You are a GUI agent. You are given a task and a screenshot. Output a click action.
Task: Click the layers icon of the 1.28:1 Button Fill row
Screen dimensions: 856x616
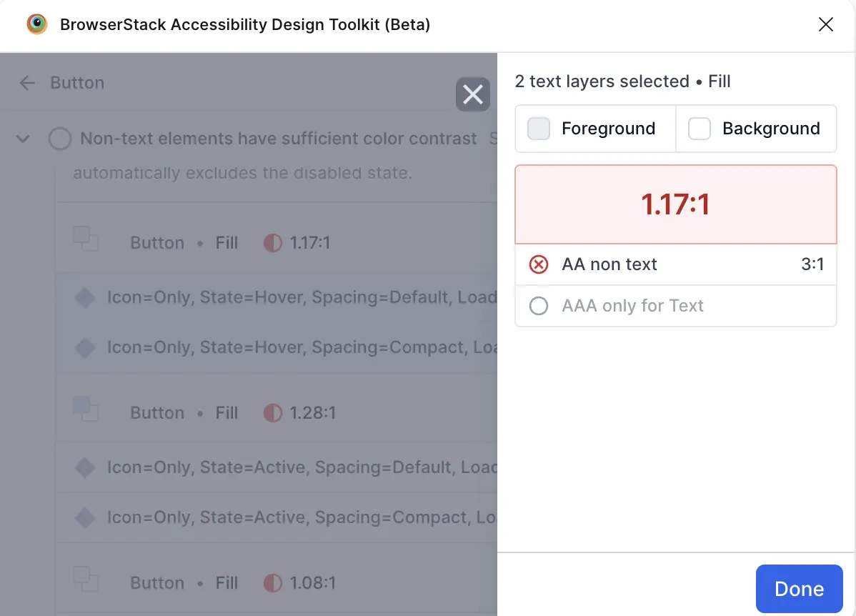point(86,409)
